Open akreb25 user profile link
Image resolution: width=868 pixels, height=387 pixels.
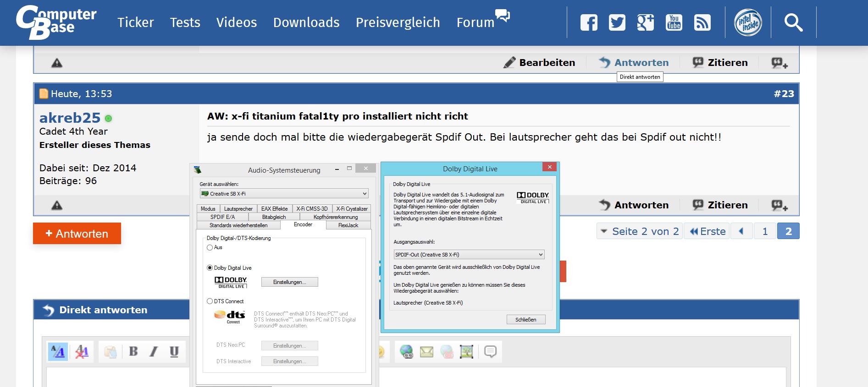tap(70, 118)
